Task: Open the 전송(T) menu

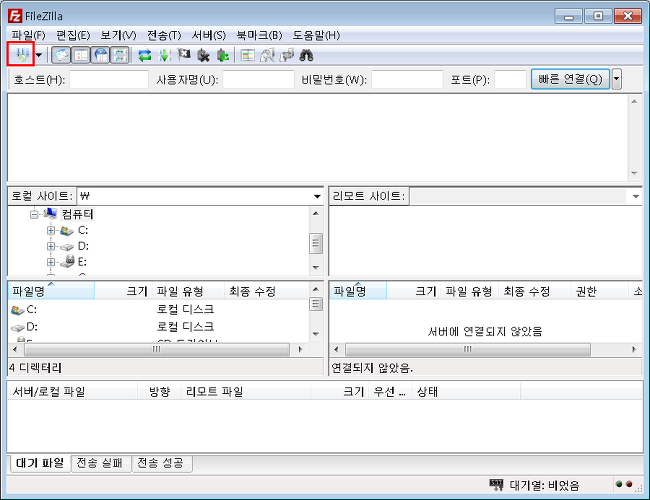Action: point(164,35)
